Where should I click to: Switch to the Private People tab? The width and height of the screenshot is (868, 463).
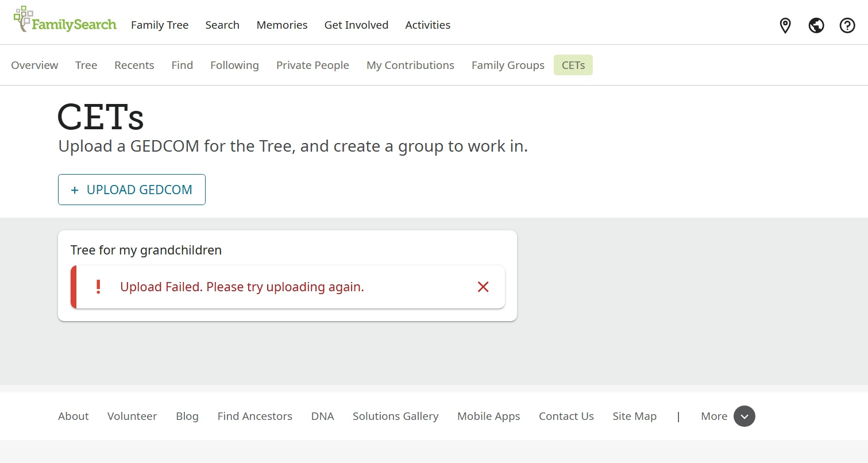[x=313, y=65]
